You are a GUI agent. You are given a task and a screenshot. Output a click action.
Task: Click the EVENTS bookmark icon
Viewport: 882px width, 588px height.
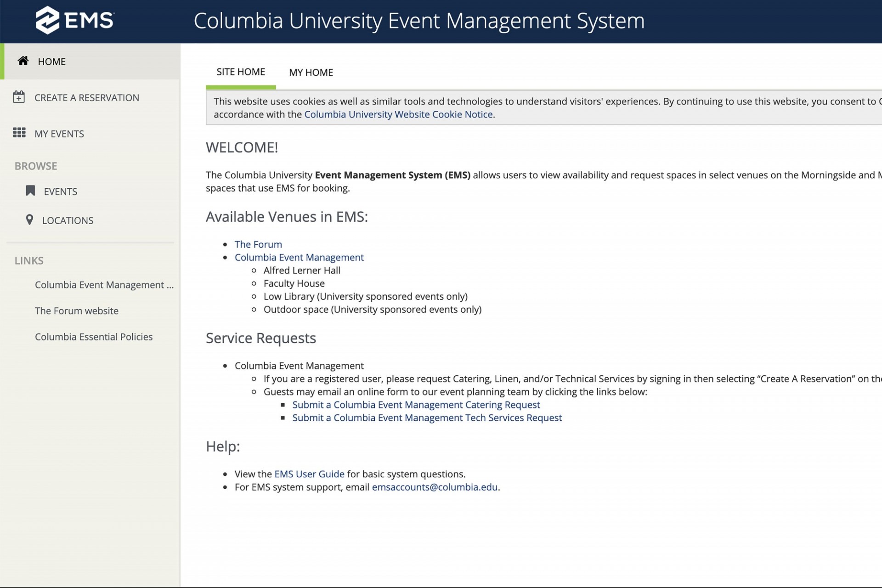click(30, 190)
